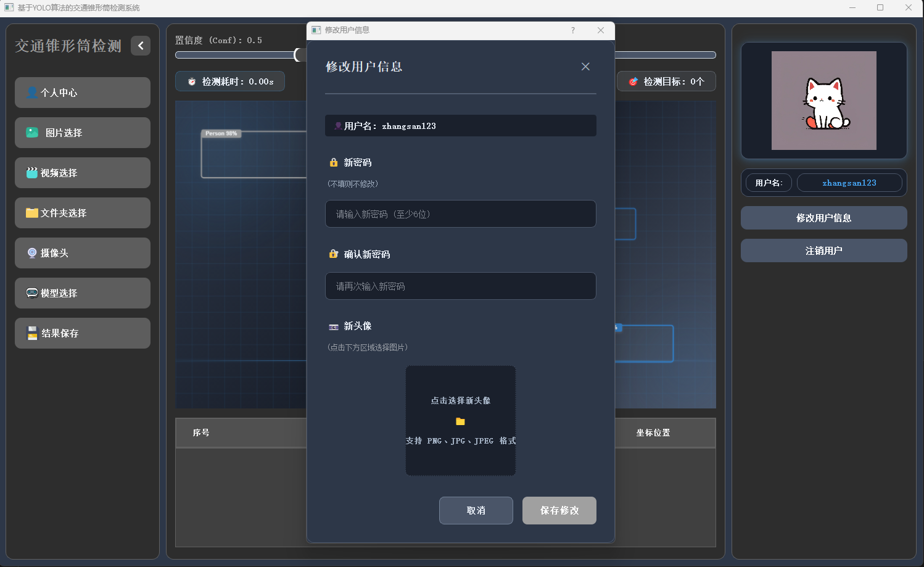
Task: Click the 新密码 password input field
Action: pos(461,214)
